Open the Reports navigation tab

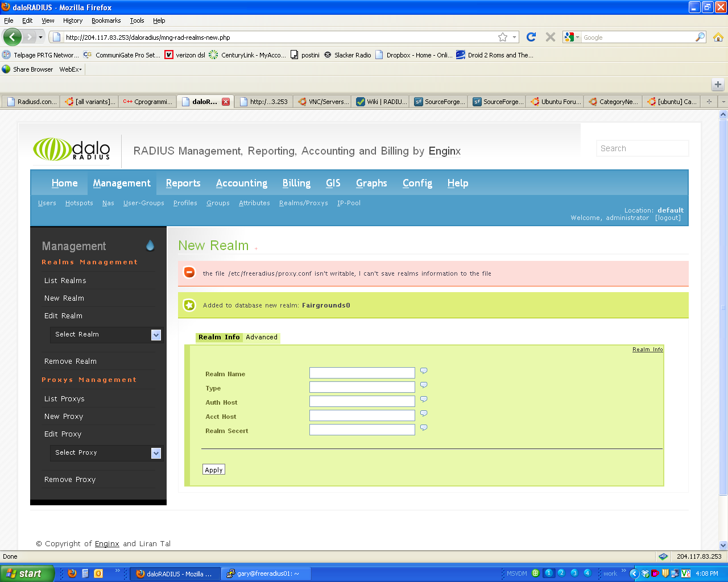[183, 183]
